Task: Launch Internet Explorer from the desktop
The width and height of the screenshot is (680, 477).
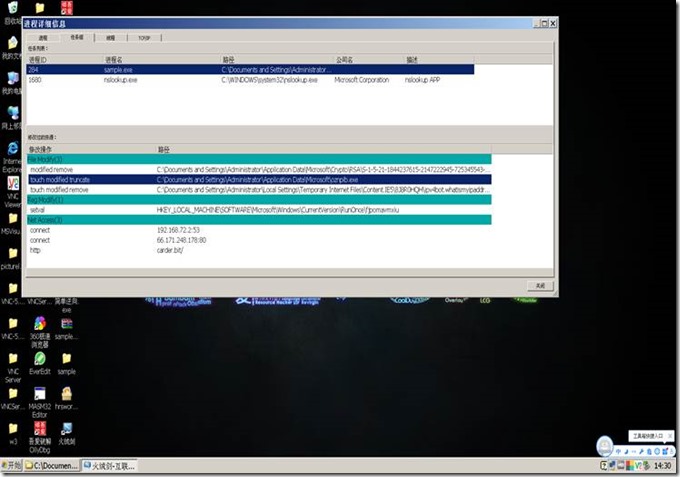Action: pyautogui.click(x=12, y=149)
